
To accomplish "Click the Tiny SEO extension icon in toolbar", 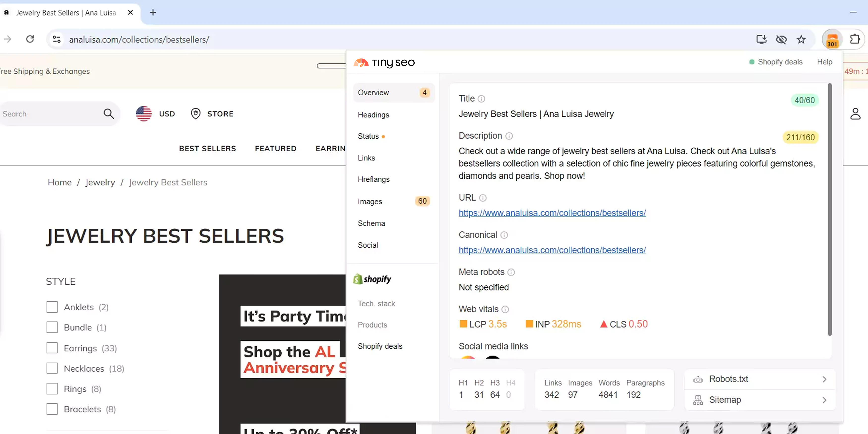I will coord(832,39).
